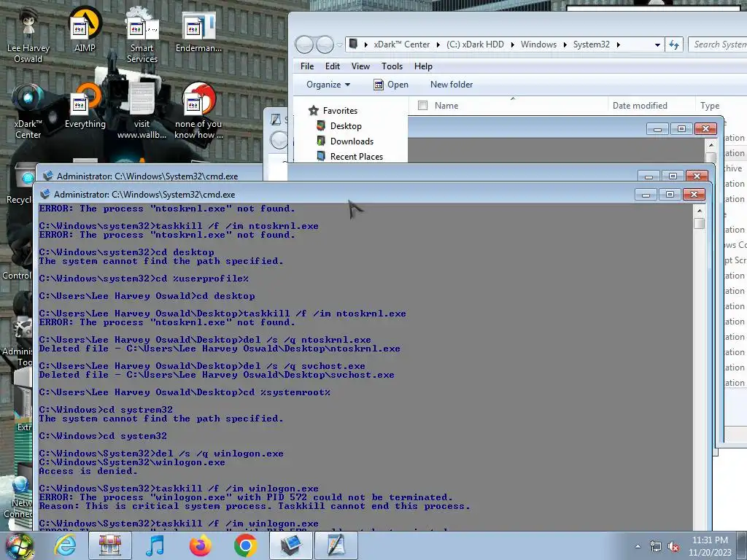Open the 'none of you know how' desktop shortcut
This screenshot has width=747, height=560.
[x=198, y=112]
